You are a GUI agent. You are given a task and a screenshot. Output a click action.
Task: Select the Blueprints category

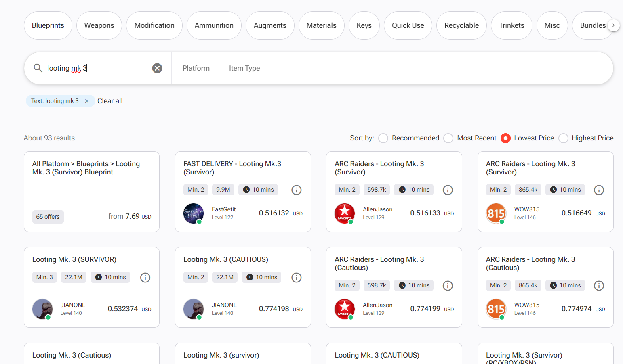(48, 25)
